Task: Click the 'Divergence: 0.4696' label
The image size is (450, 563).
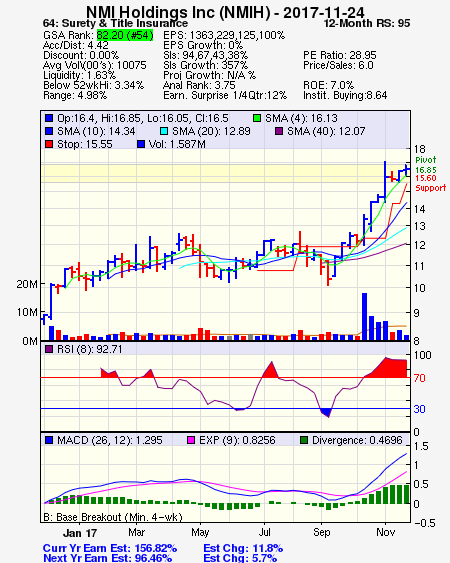Action: pos(357,440)
